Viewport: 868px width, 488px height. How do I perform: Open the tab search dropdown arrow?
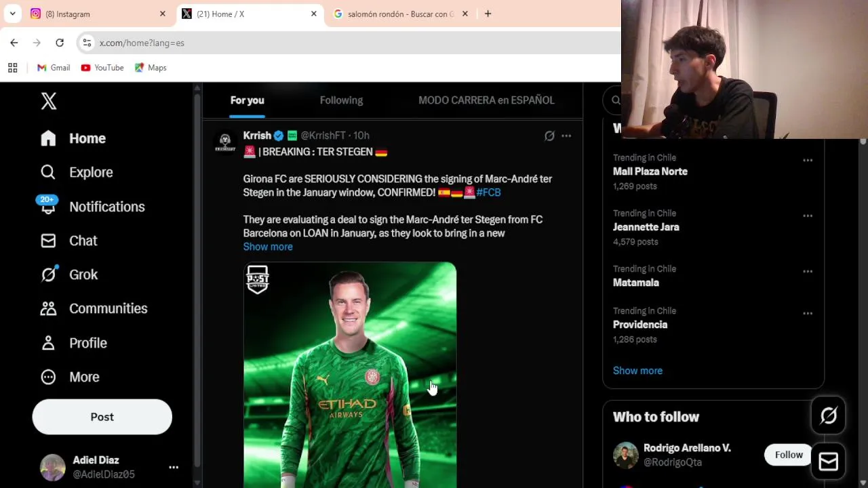click(x=12, y=14)
